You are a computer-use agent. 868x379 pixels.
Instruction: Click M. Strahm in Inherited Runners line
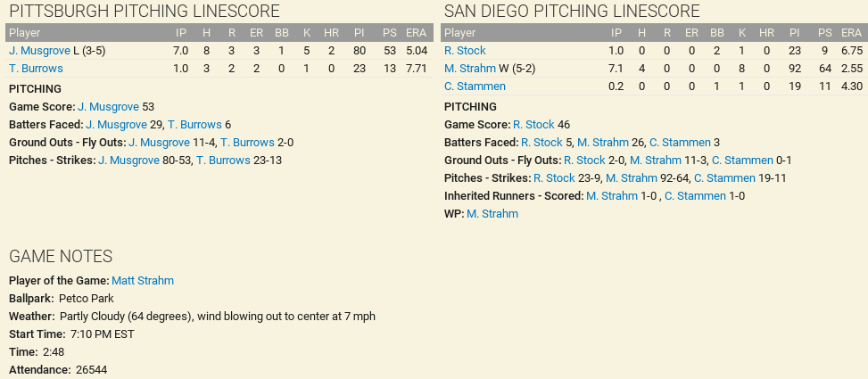click(612, 196)
